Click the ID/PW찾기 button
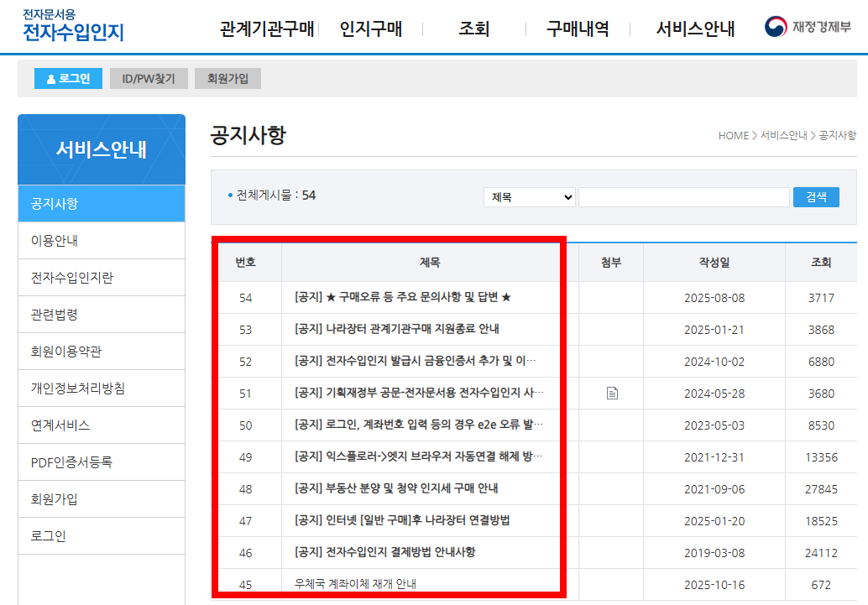 149,79
